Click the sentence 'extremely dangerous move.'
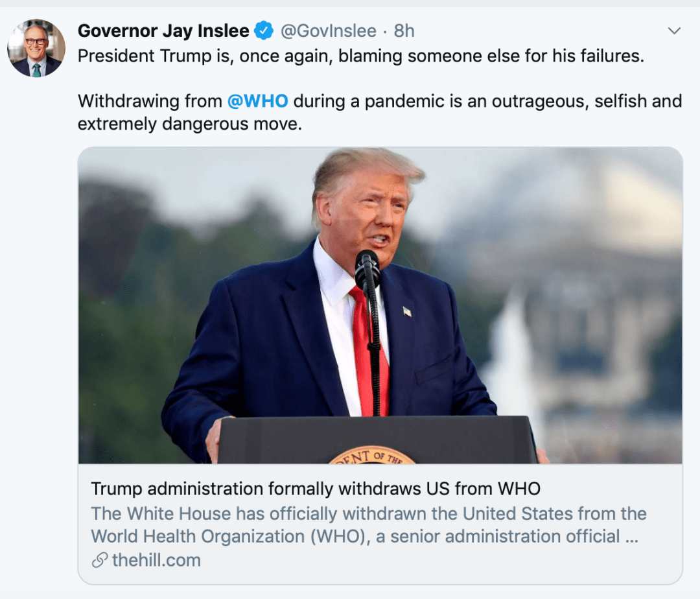Viewport: 700px width, 599px height. 190,124
